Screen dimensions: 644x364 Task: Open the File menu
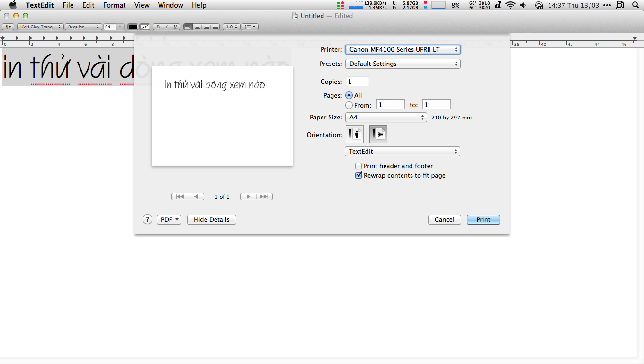point(68,5)
